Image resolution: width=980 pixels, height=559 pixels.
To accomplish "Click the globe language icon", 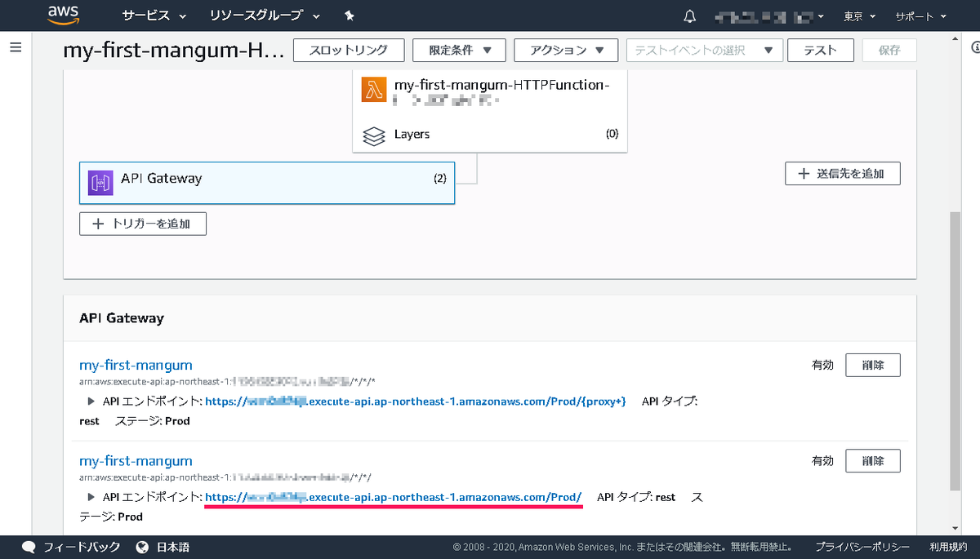I will pos(143,547).
